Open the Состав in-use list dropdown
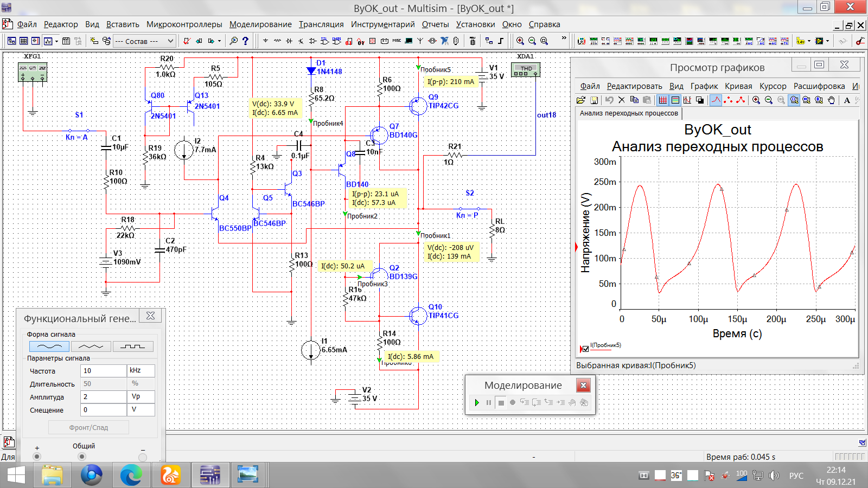 pos(144,41)
